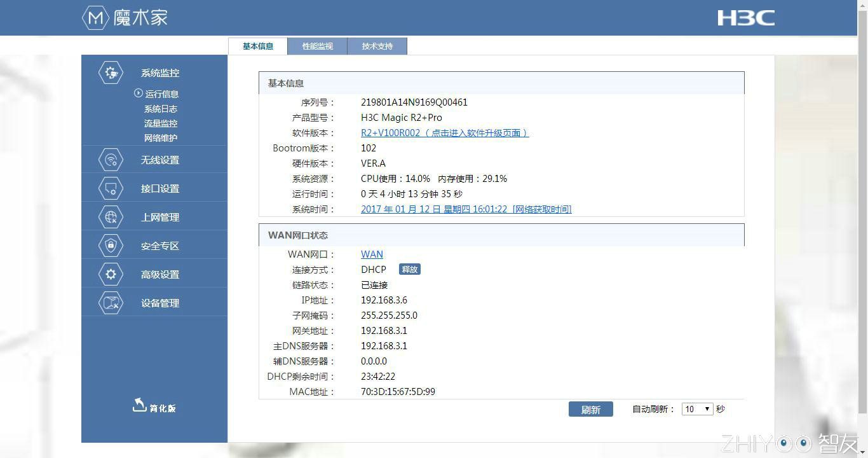Screen dimensions: 868x458
Task: Click the Bootrom version value 102
Action: coord(369,148)
